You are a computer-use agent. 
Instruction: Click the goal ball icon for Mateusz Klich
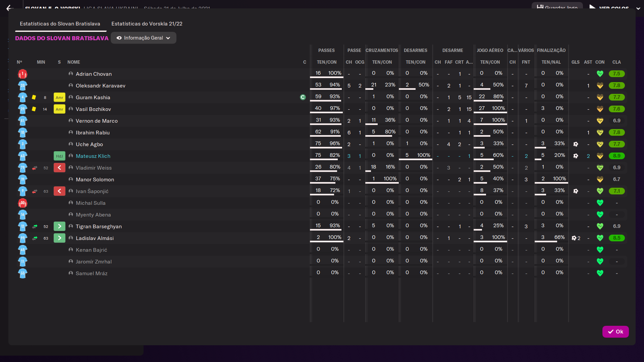pyautogui.click(x=576, y=156)
